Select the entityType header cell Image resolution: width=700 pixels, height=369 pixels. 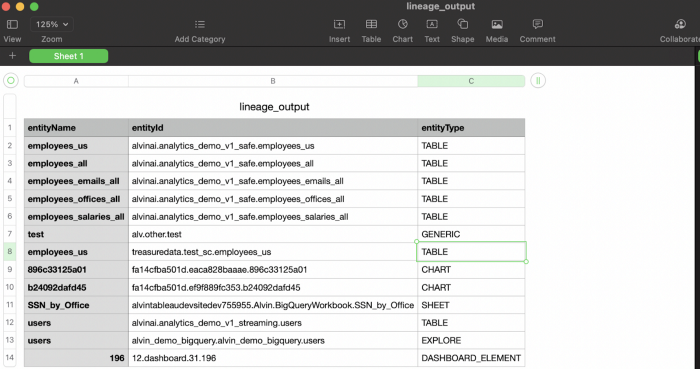[x=471, y=128]
